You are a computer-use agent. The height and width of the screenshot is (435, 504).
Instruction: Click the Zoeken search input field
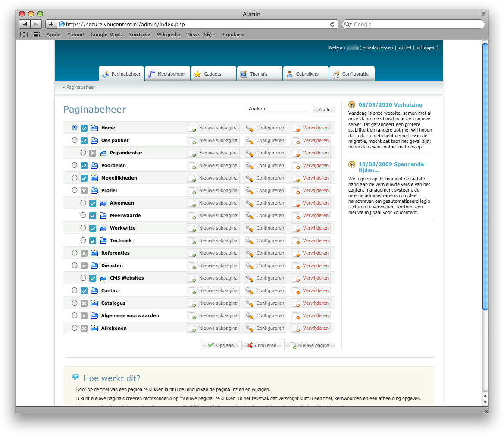278,109
